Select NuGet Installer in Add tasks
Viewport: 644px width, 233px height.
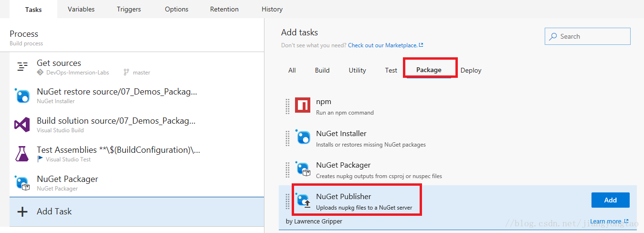(457, 138)
